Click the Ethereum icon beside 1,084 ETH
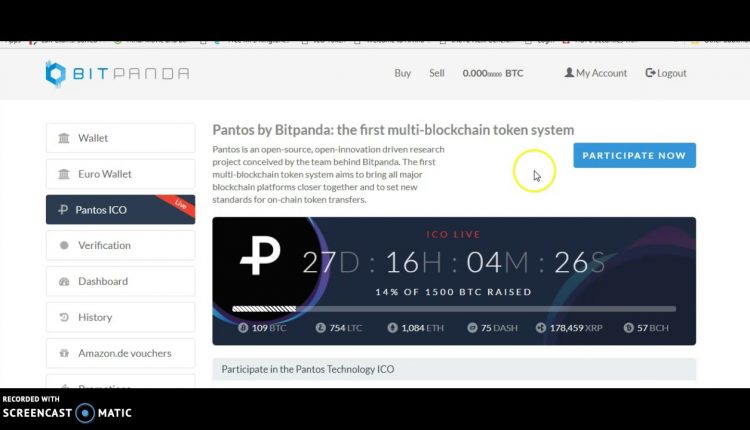The height and width of the screenshot is (430, 750). 392,328
